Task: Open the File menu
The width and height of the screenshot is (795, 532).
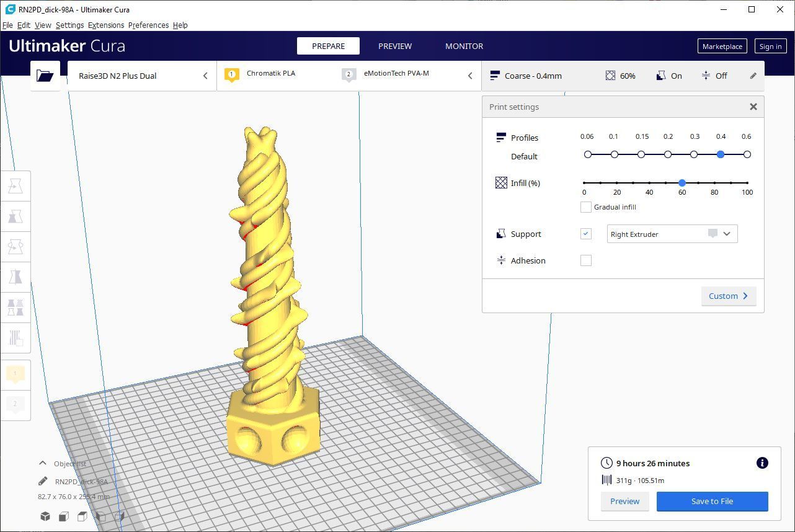Action: (x=7, y=25)
